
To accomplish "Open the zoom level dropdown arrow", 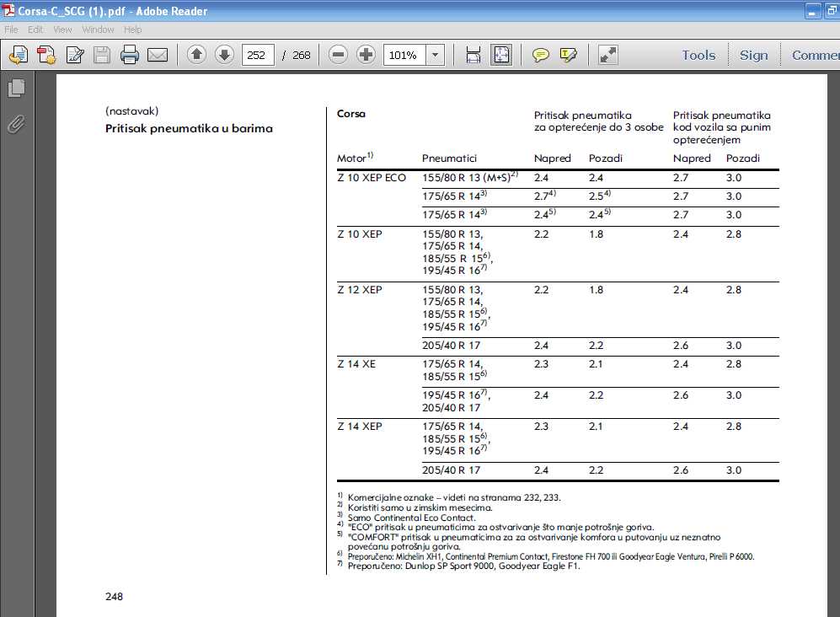I will click(x=436, y=55).
